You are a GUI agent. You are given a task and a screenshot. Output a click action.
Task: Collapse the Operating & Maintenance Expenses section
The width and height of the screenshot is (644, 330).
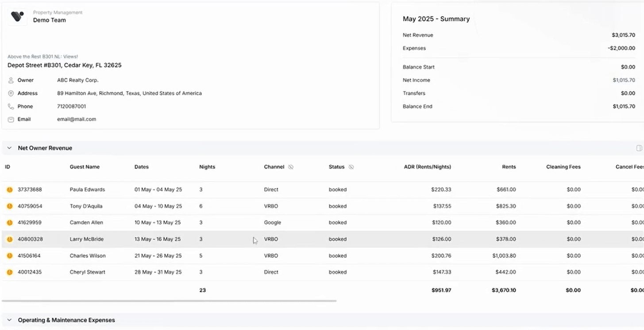[9, 320]
